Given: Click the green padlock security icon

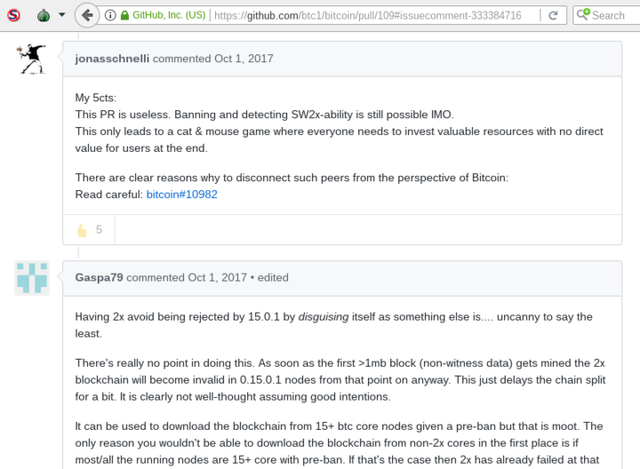Looking at the screenshot, I should pos(124,16).
